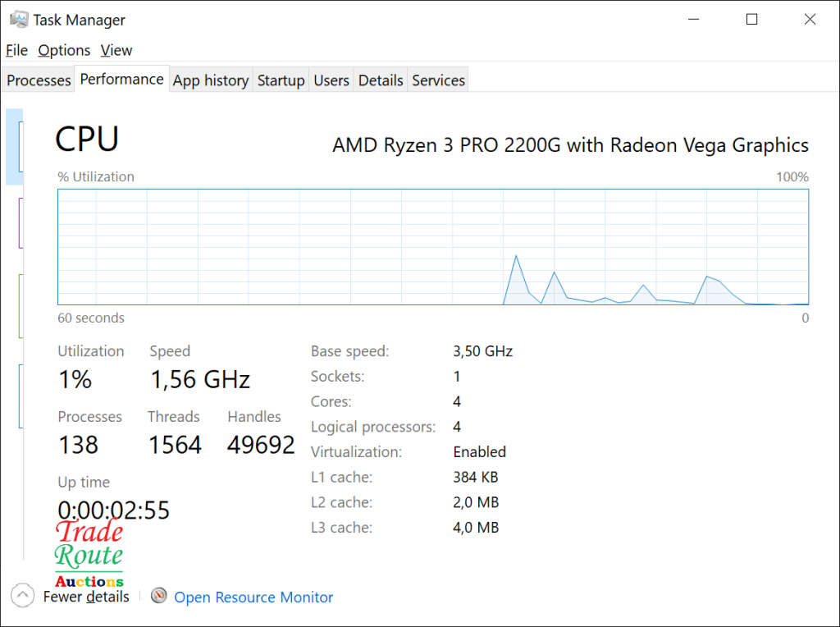Open the File menu
Image resolution: width=840 pixels, height=627 pixels.
coord(16,50)
